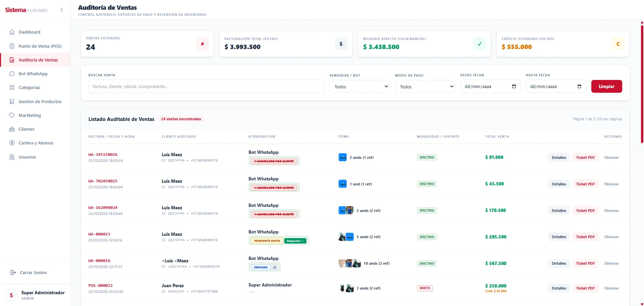
Task: View Detalles of WA-162090024 sale
Action: tap(559, 211)
